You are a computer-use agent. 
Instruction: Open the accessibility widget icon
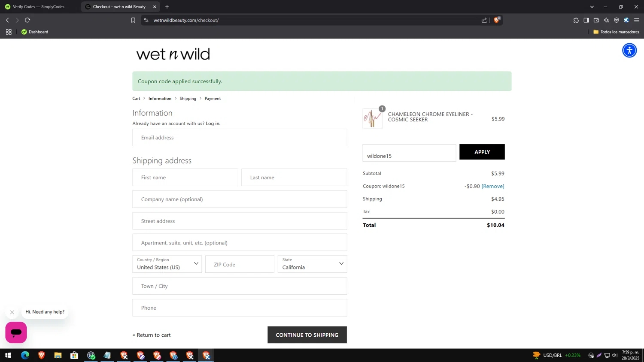[x=629, y=51]
